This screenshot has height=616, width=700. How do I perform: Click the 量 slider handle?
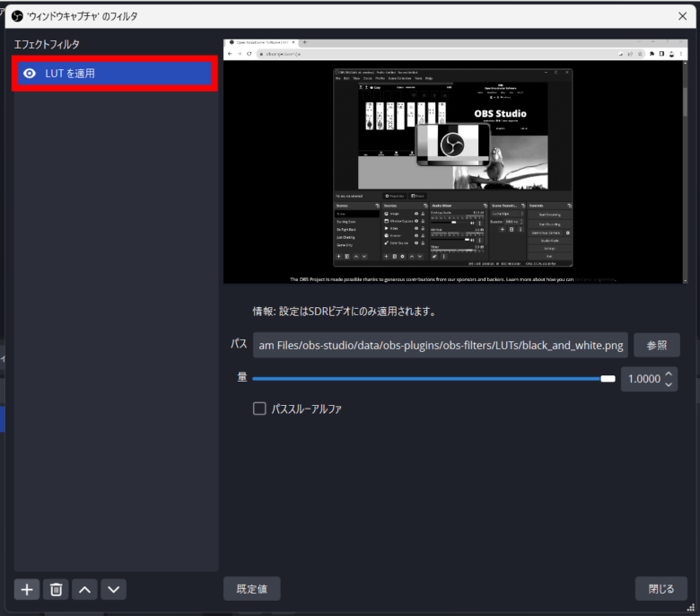608,379
